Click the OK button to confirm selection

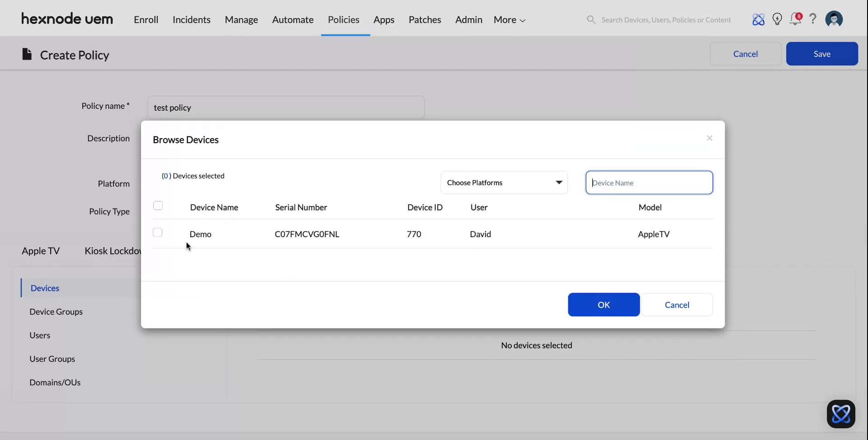coord(604,304)
